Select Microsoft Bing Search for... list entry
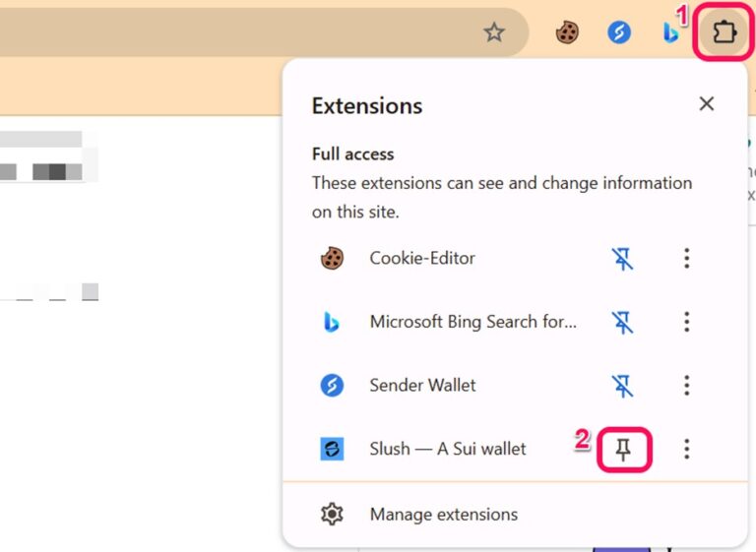 [x=472, y=322]
